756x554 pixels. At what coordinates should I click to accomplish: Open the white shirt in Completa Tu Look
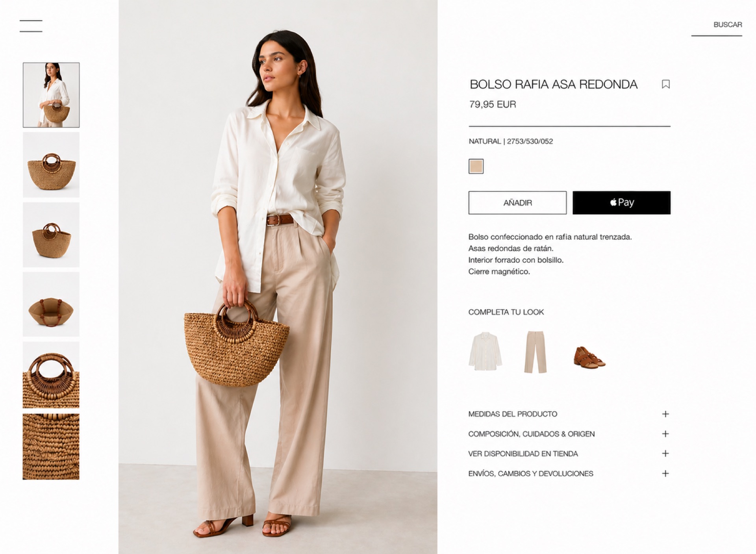point(485,351)
